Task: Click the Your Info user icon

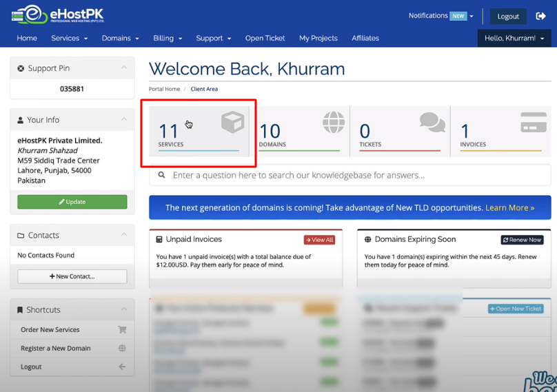Action: point(21,120)
